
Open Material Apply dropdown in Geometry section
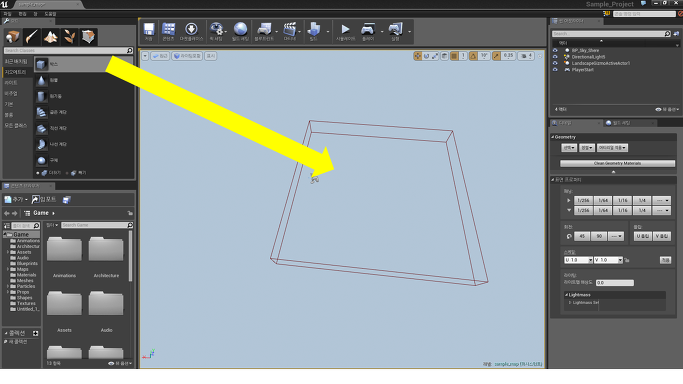[612, 148]
